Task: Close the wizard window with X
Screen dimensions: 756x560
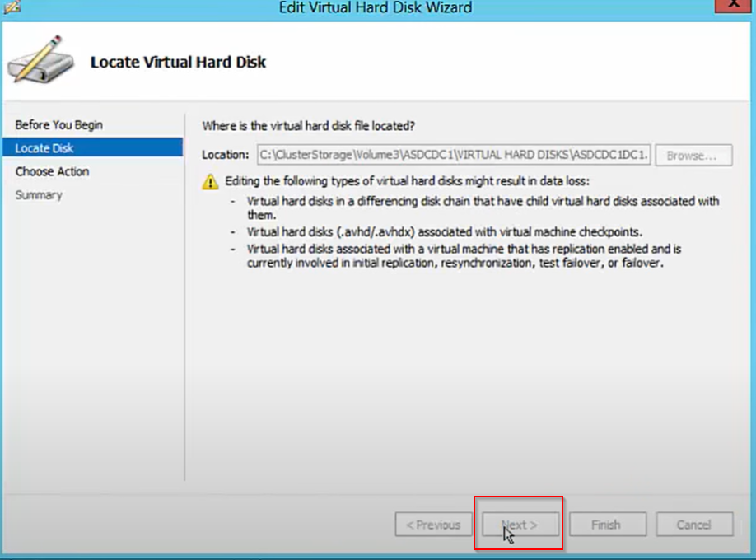Action: (x=732, y=5)
